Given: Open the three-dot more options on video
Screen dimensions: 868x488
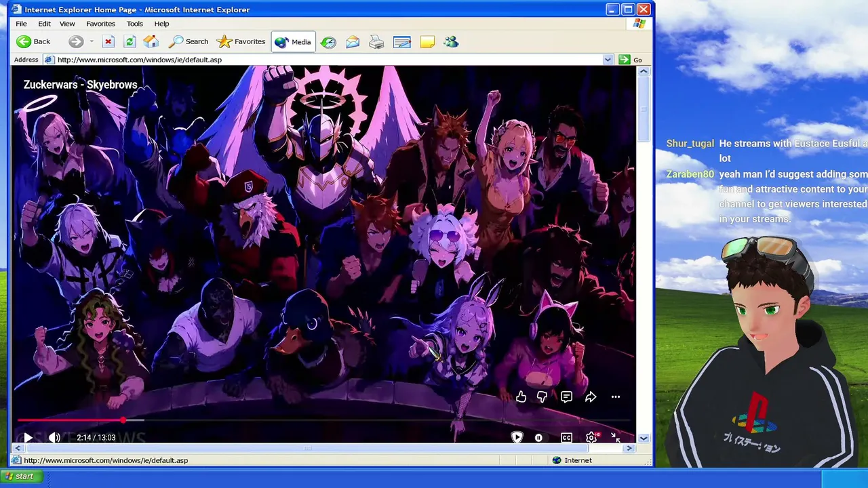Looking at the screenshot, I should pos(616,397).
